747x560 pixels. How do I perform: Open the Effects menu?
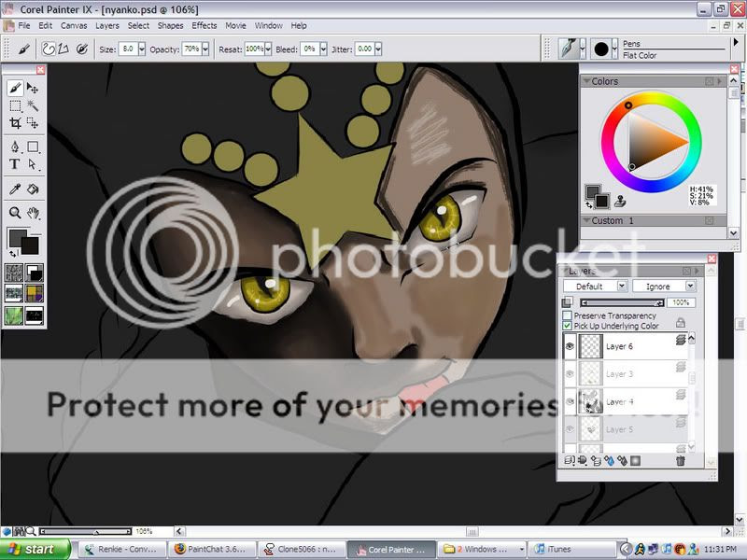204,26
